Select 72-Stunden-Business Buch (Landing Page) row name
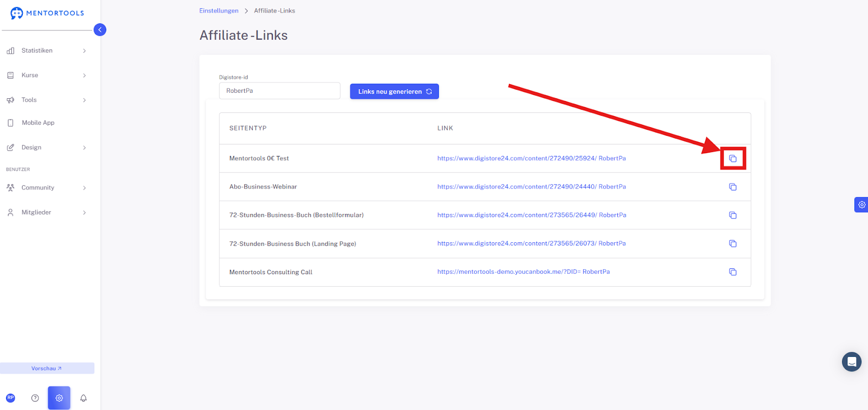 point(292,244)
